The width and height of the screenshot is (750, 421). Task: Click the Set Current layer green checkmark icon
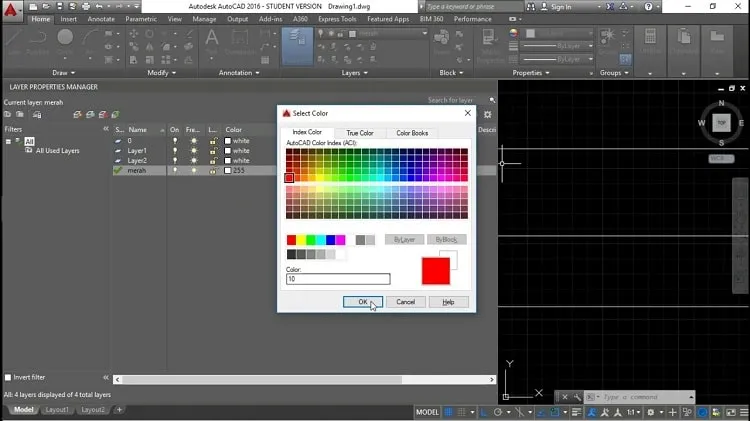(115, 114)
